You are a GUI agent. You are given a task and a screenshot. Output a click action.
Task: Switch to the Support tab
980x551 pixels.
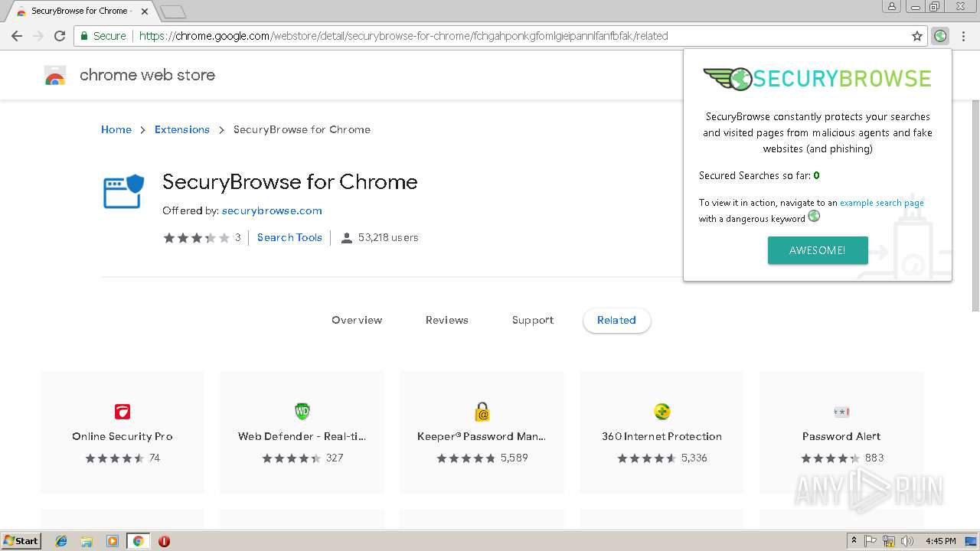[533, 320]
